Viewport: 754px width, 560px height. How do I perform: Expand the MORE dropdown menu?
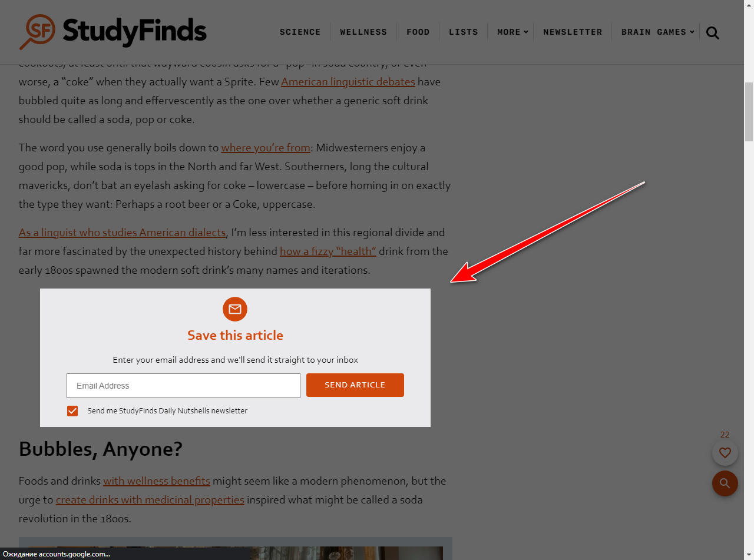coord(512,32)
